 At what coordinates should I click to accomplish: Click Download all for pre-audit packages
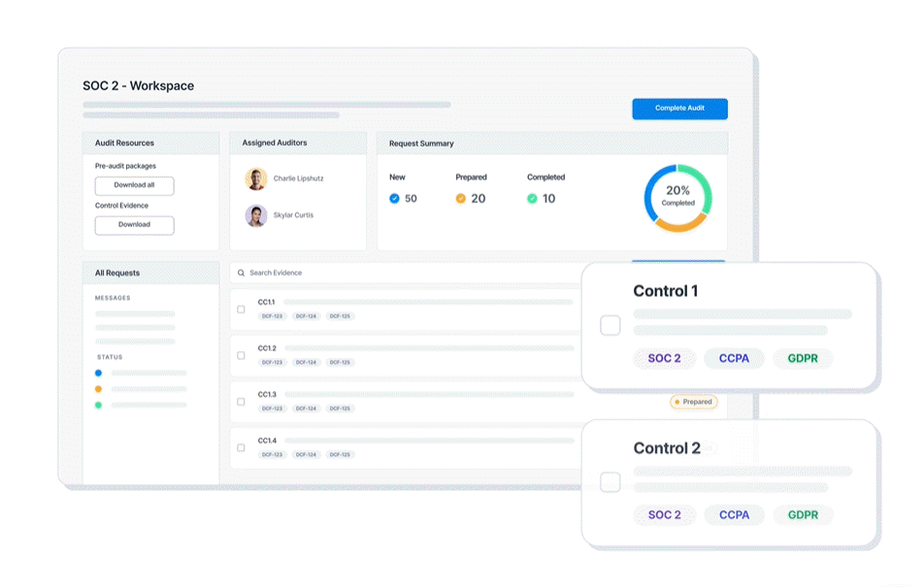click(x=134, y=185)
